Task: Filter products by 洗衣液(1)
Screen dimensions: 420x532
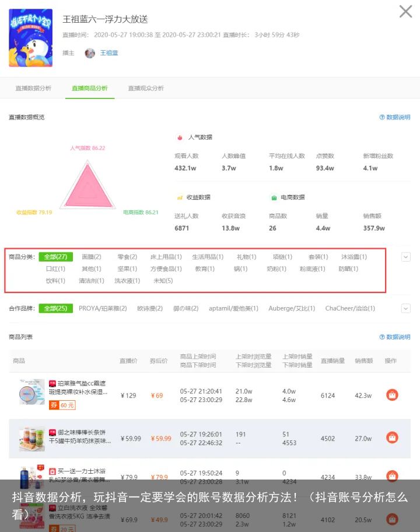Action: coord(127,281)
